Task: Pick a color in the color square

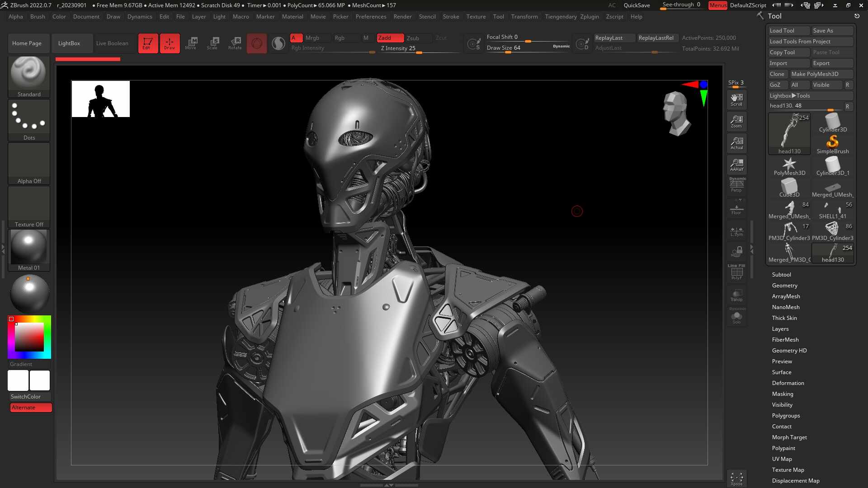Action: tap(29, 337)
